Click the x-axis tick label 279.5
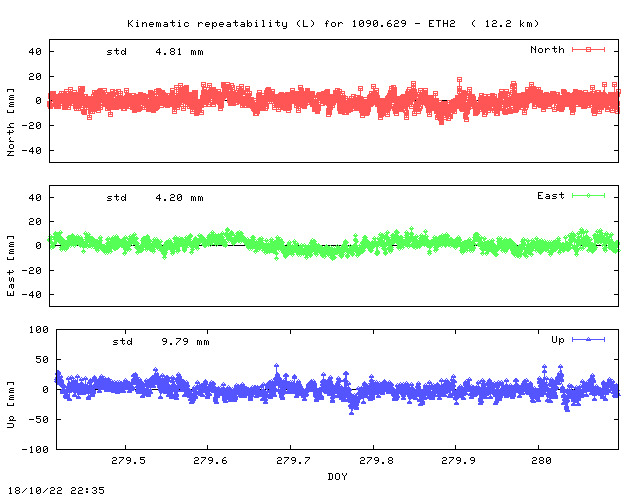The width and height of the screenshot is (640, 496). click(128, 460)
